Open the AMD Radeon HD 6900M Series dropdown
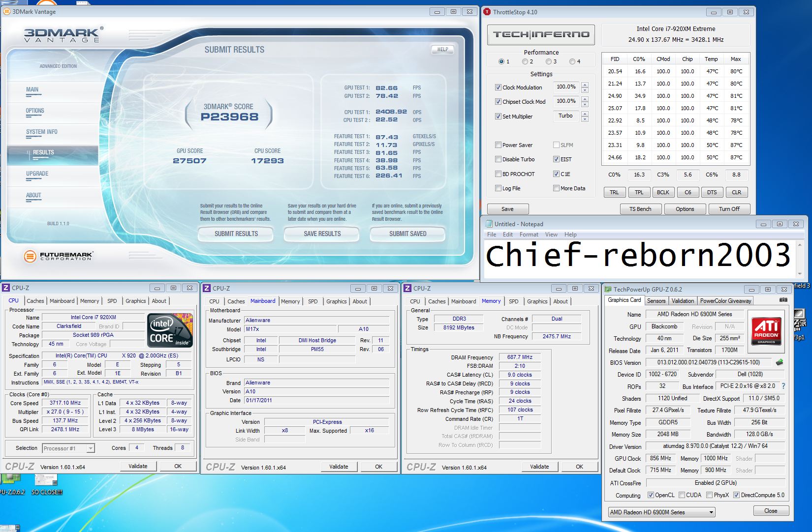This screenshot has height=532, width=812. point(661,512)
